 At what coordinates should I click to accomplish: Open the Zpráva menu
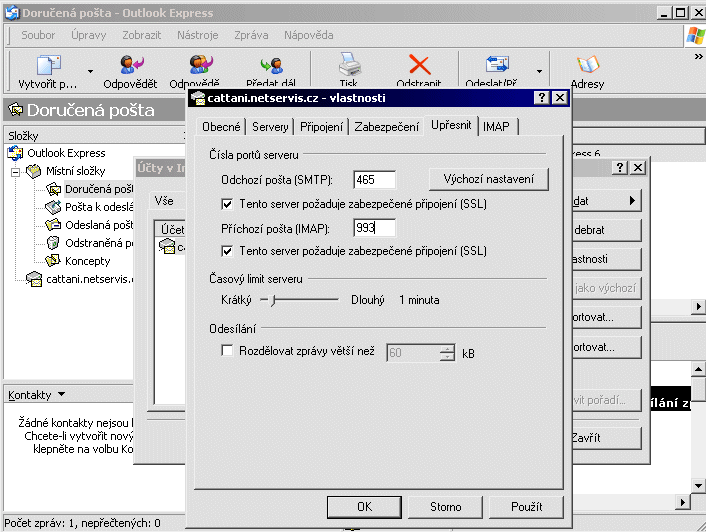251,35
